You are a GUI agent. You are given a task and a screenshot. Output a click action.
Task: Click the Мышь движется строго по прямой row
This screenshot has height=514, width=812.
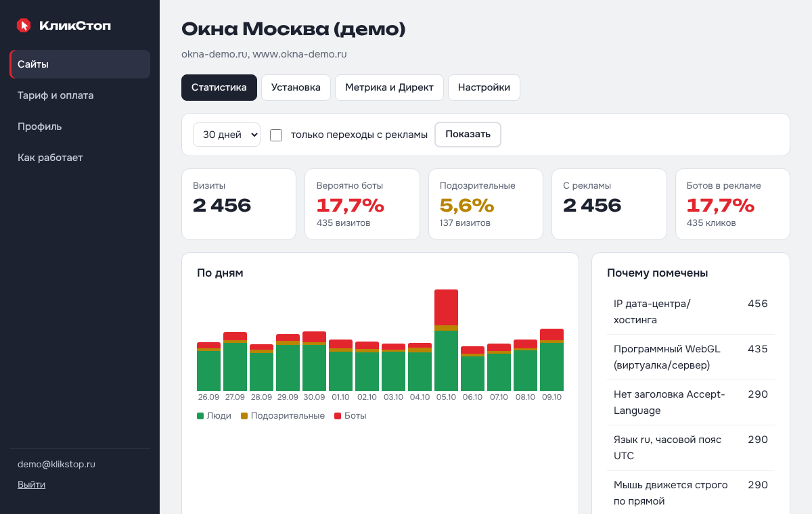click(691, 493)
